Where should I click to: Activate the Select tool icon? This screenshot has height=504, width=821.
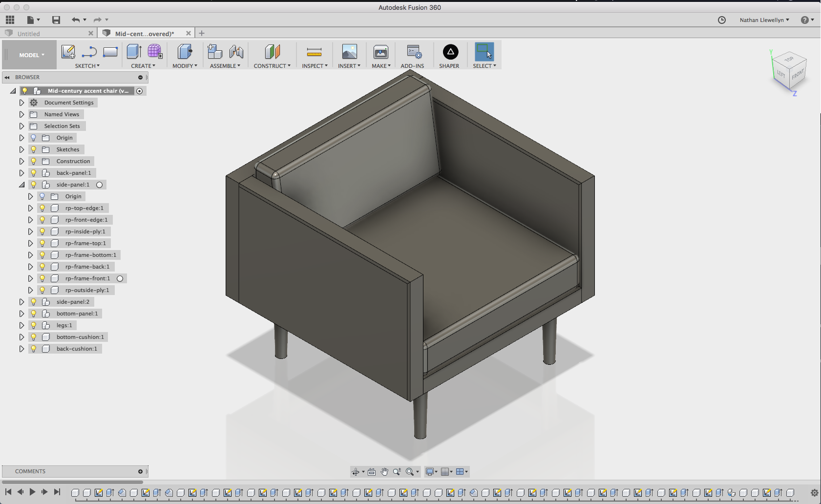[x=484, y=52]
